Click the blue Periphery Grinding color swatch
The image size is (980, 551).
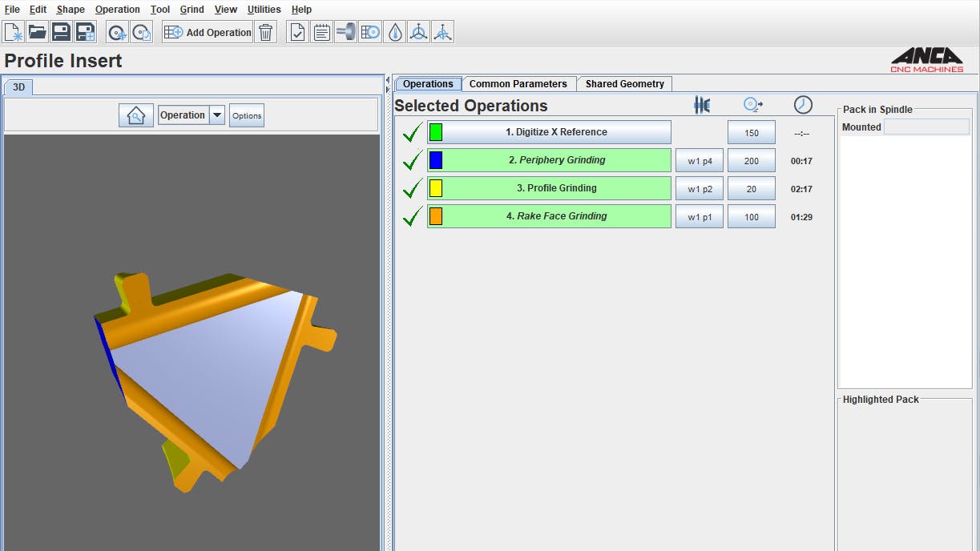click(x=436, y=160)
